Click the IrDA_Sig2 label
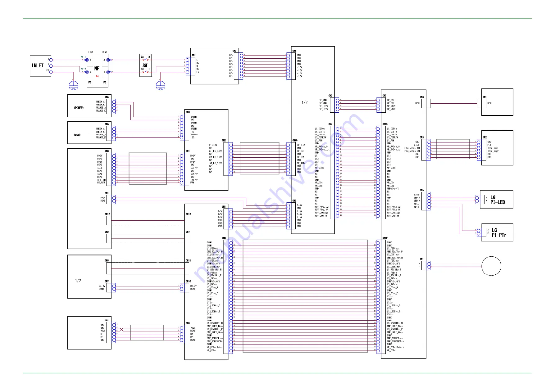Image resolution: width=555 pixels, height=392 pixels. pos(493,151)
